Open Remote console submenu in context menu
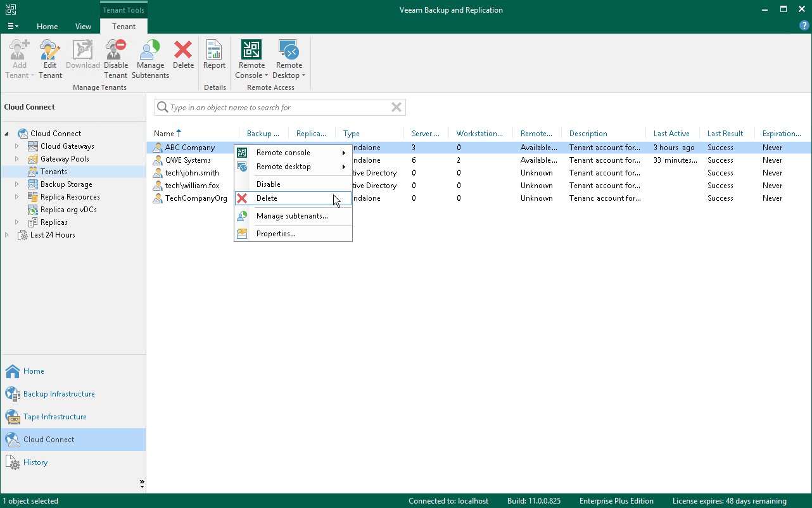 pyautogui.click(x=293, y=153)
